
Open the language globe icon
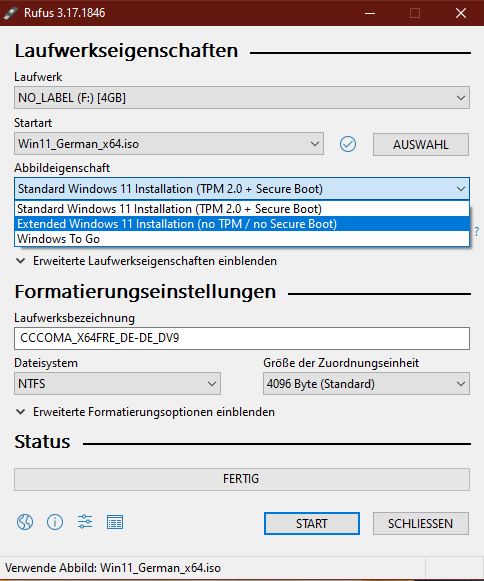click(x=25, y=522)
